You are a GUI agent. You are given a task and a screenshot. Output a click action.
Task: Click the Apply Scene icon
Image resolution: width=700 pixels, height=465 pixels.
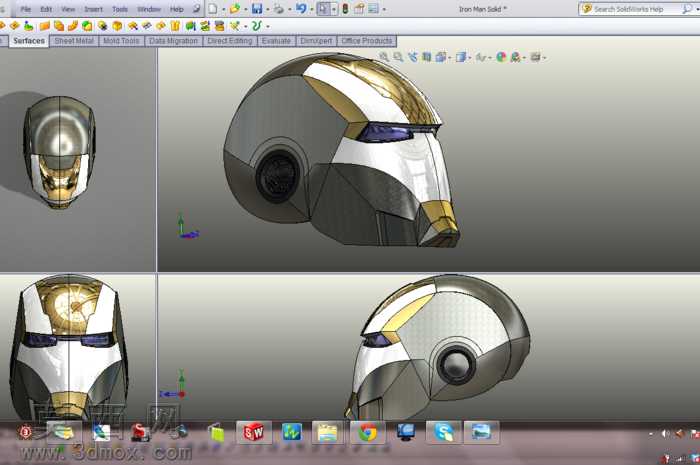[516, 57]
